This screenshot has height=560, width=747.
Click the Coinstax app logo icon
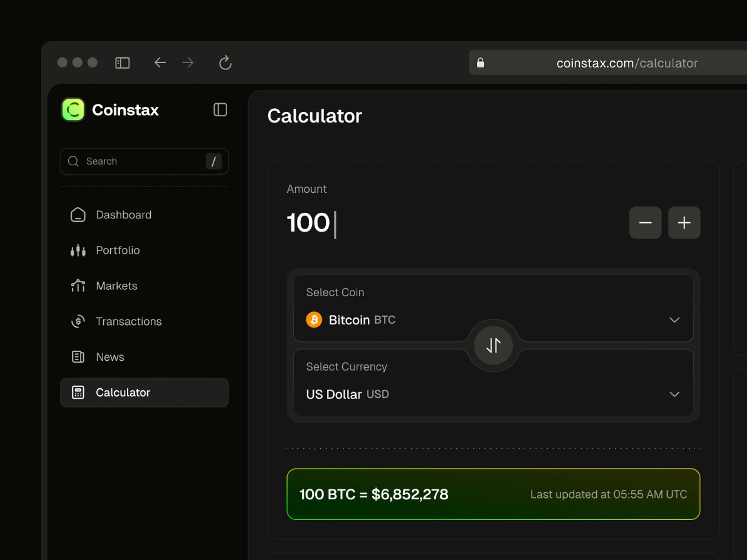coord(73,110)
